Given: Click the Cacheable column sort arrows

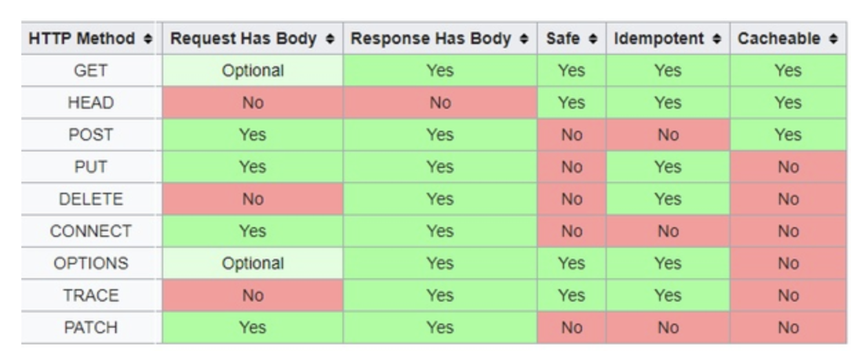Looking at the screenshot, I should (834, 39).
